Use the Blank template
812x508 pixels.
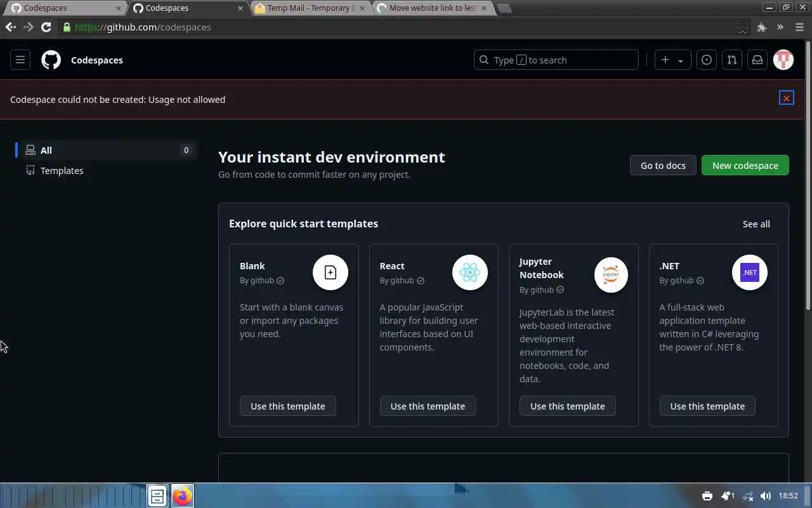[288, 406]
